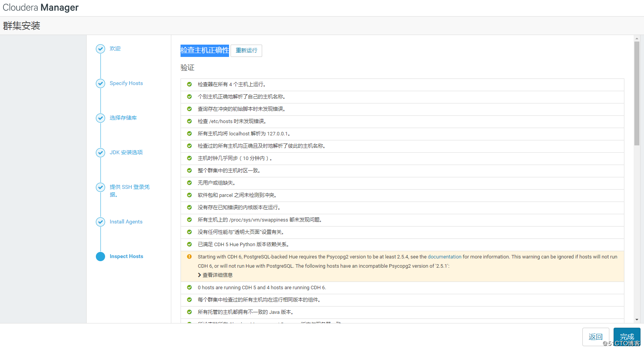The height and width of the screenshot is (350, 644).
Task: Click the 返回 button
Action: pyautogui.click(x=596, y=337)
